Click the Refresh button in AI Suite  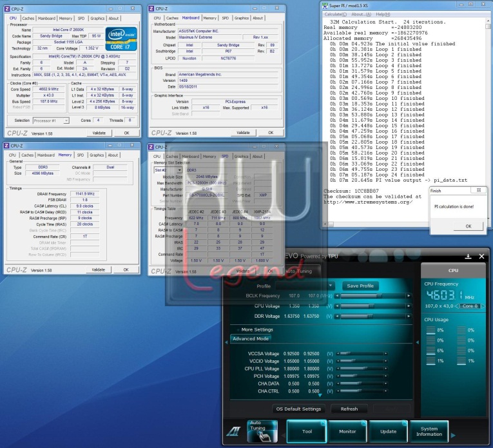(x=349, y=409)
